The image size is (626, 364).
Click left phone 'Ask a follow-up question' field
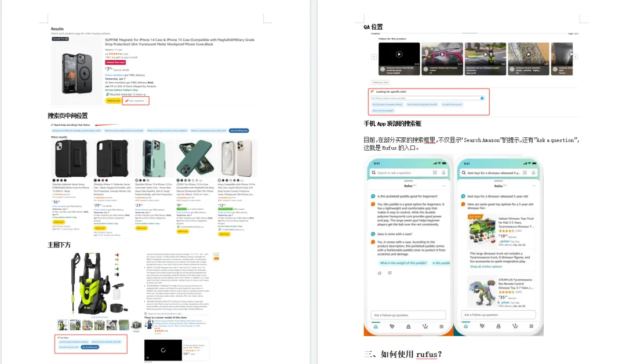[409, 315]
